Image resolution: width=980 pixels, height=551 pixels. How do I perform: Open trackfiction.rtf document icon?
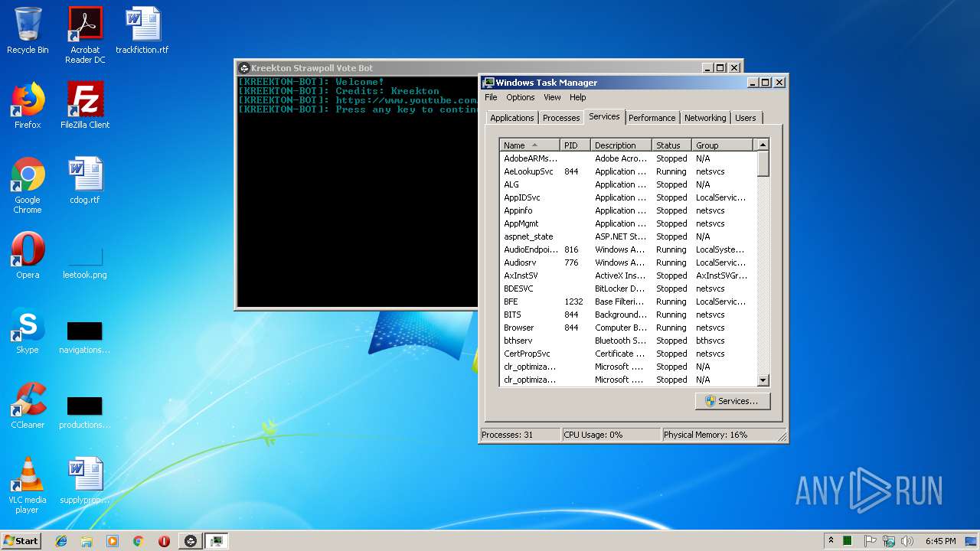[142, 31]
